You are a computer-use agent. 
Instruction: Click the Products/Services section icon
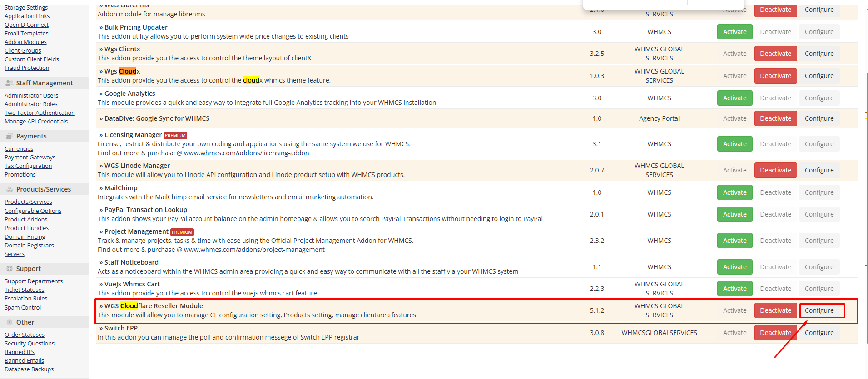(x=9, y=189)
